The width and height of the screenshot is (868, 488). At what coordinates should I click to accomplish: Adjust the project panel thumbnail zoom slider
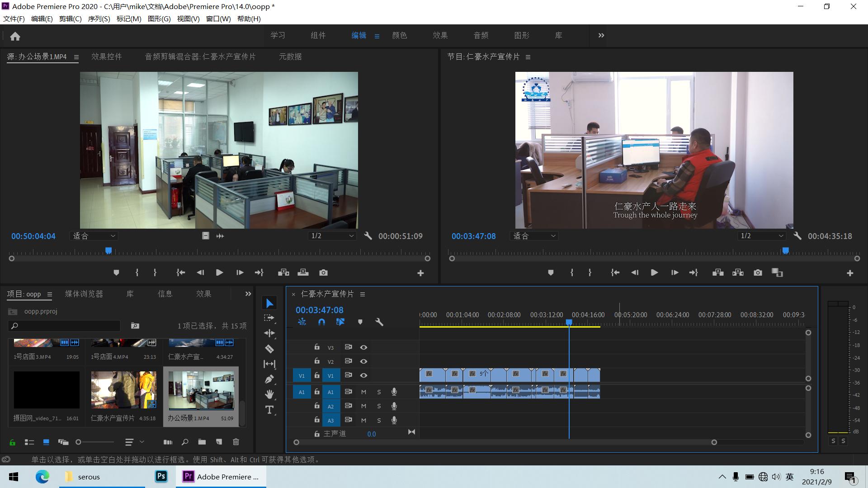click(79, 442)
